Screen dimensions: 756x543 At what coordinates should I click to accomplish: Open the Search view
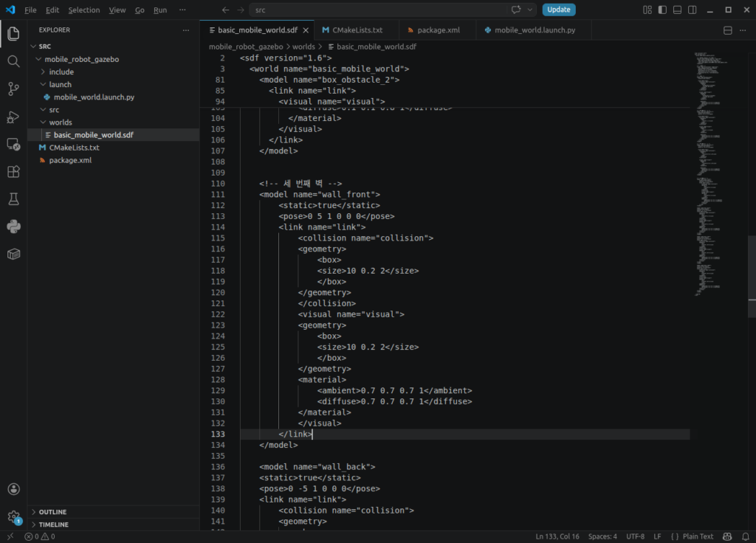(13, 61)
